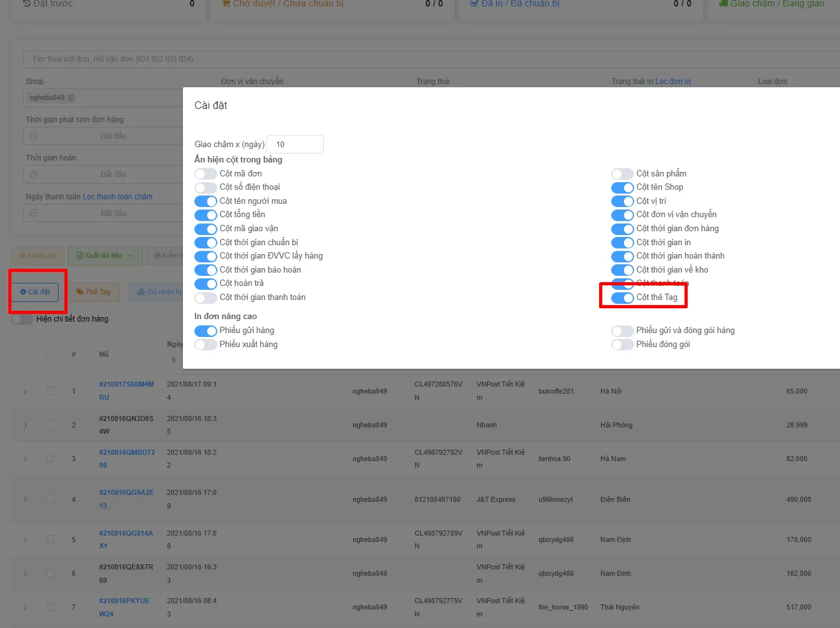
Task: Switch off Cột thời gian chuẩn bị
Action: pos(206,243)
